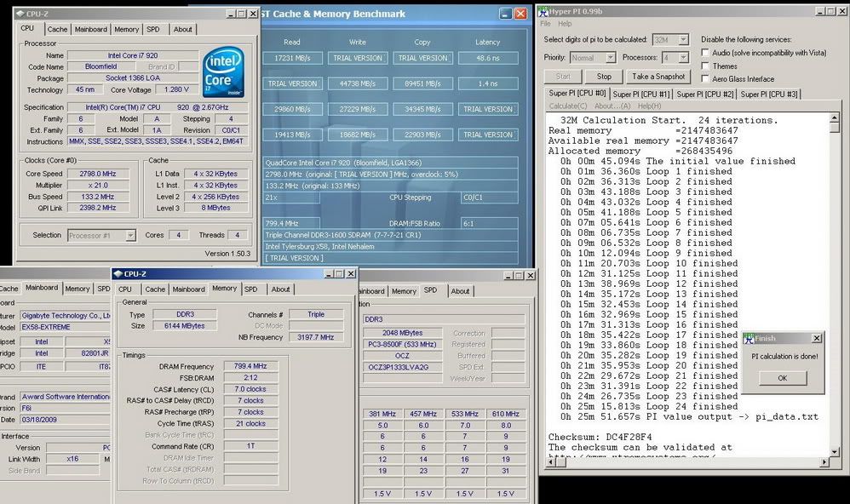Click the Intel Core i7 logo badge

223,72
